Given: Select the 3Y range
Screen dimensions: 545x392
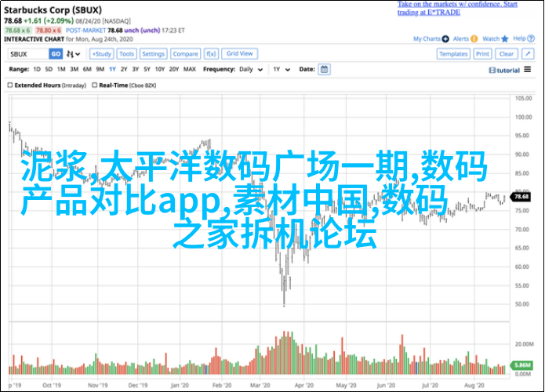Looking at the screenshot, I should (135, 70).
